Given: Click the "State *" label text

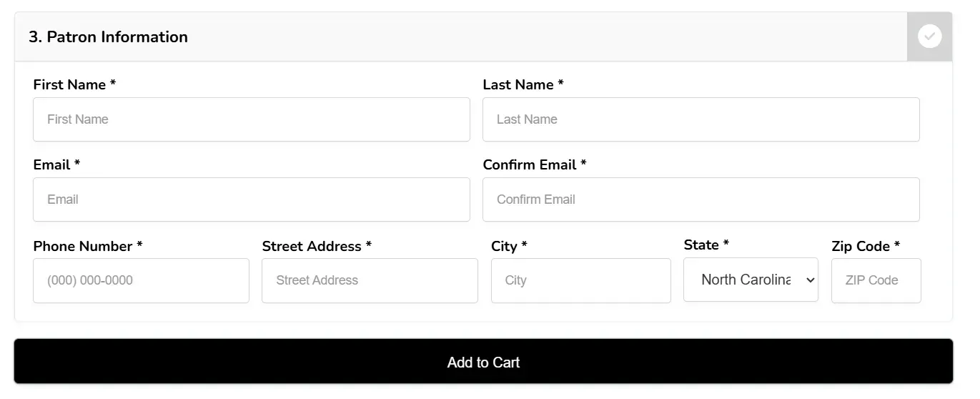Looking at the screenshot, I should (x=706, y=245).
